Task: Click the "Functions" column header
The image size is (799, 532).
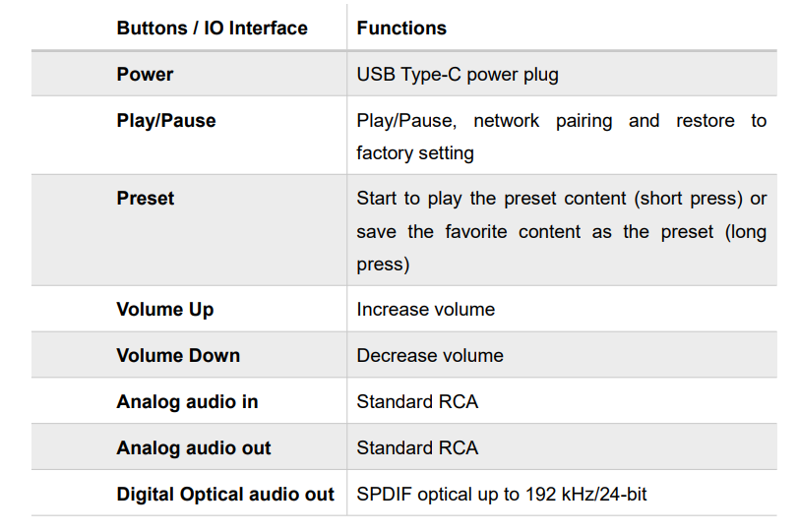Action: tap(401, 28)
